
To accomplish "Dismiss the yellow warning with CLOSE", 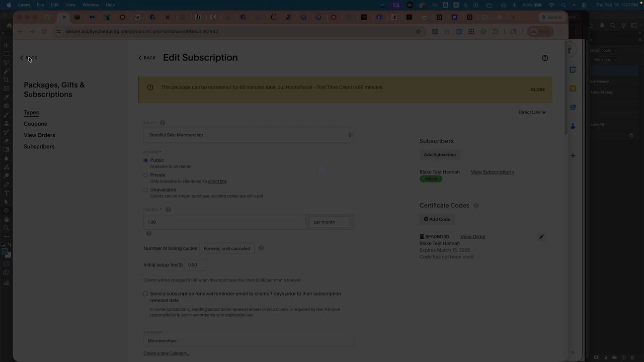I will [538, 89].
